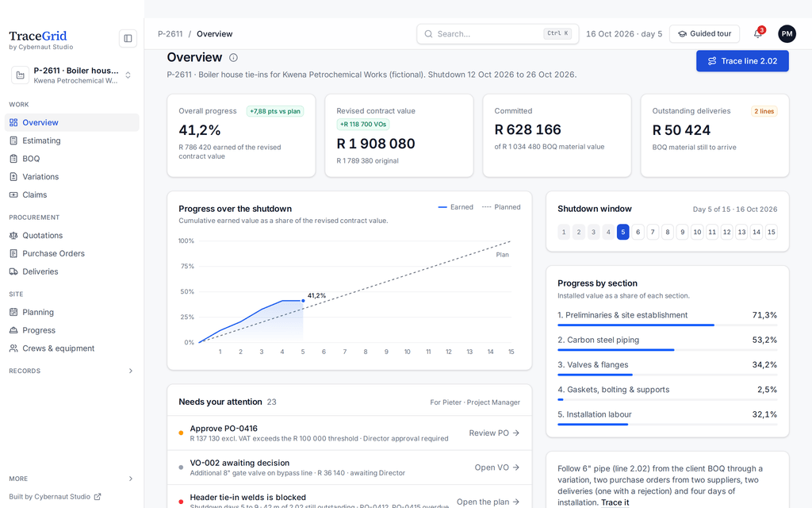The height and width of the screenshot is (508, 812).
Task: Focus the Search input field
Action: coord(497,33)
